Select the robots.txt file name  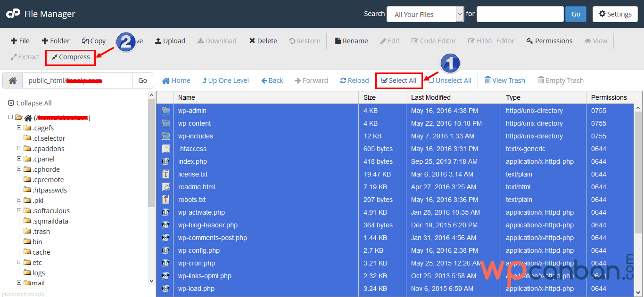(191, 200)
